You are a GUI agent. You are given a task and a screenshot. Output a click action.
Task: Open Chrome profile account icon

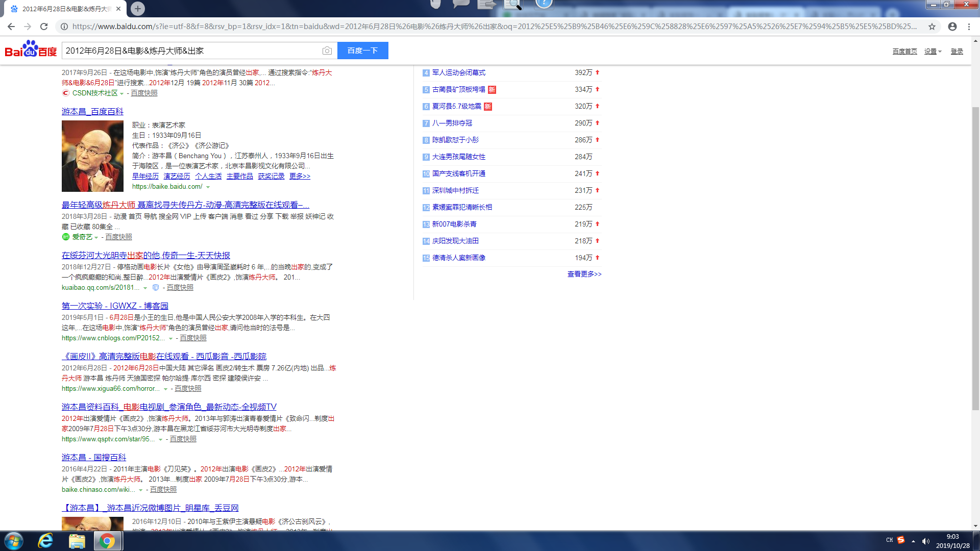coord(952,27)
